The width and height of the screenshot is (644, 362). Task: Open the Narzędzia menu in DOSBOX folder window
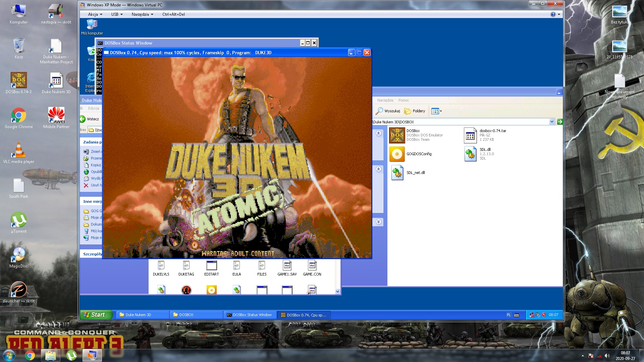[385, 100]
